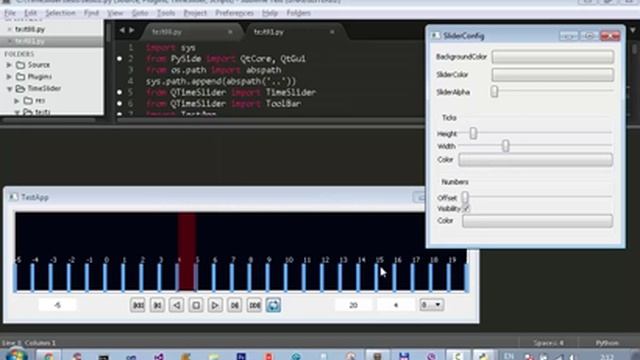The image size is (640, 360).
Task: Expand the Source folder
Action: tap(9, 65)
